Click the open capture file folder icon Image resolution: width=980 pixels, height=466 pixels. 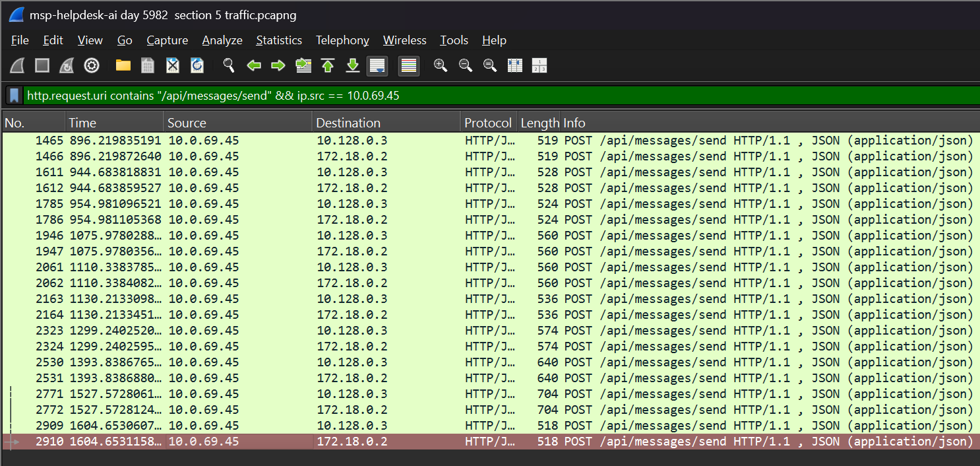click(123, 65)
